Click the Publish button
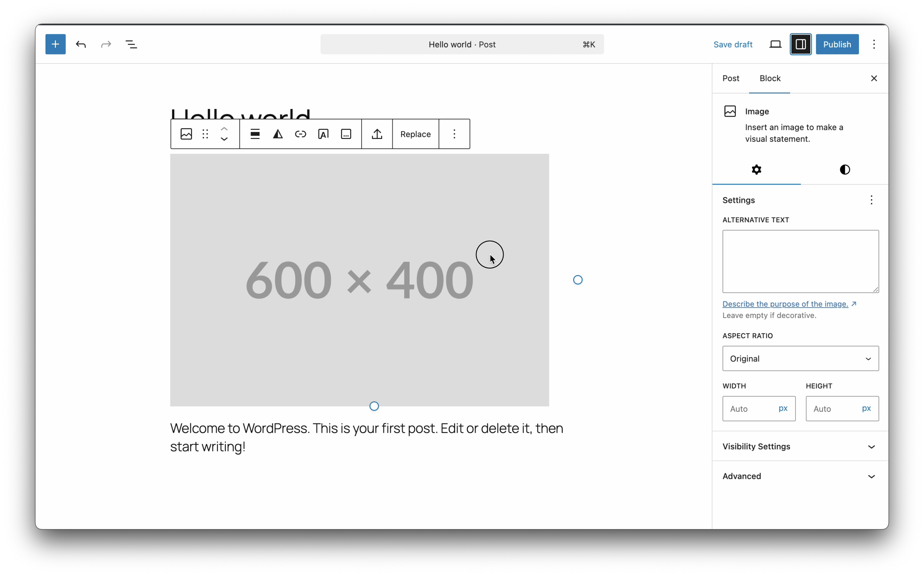The height and width of the screenshot is (576, 924). (837, 44)
